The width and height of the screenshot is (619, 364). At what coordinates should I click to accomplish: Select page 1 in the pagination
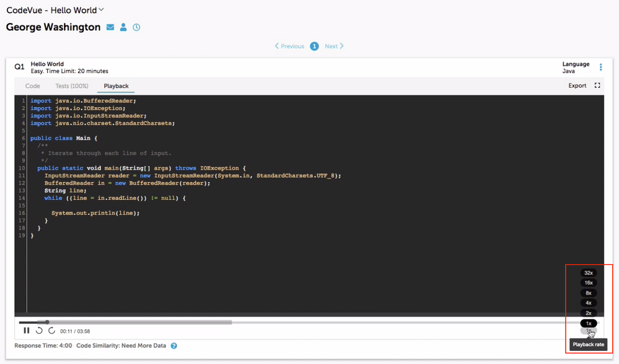pyautogui.click(x=314, y=46)
